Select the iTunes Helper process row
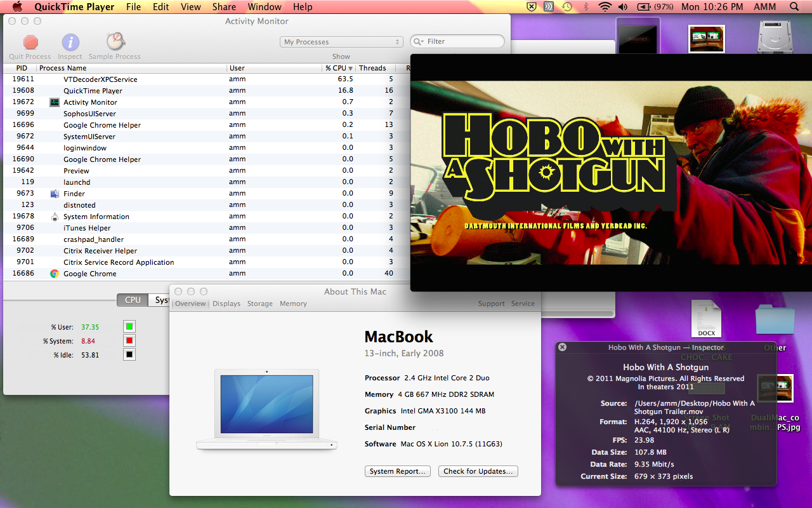 pos(207,228)
